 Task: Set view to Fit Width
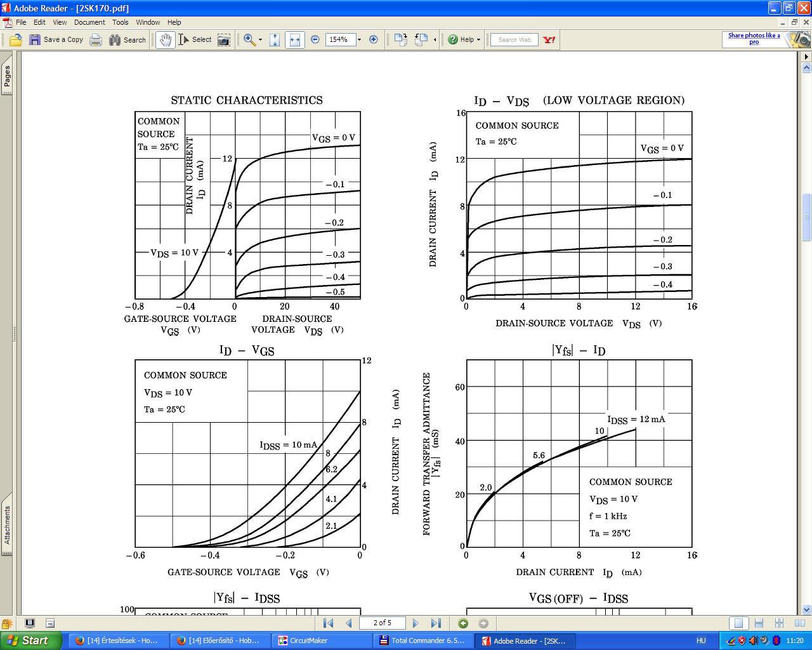pos(295,40)
